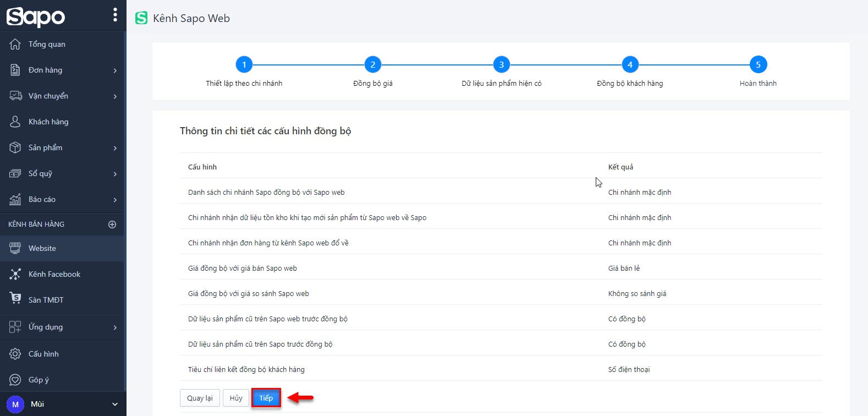This screenshot has height=416, width=868.
Task: Click the Số điện thoại result value
Action: [629, 370]
